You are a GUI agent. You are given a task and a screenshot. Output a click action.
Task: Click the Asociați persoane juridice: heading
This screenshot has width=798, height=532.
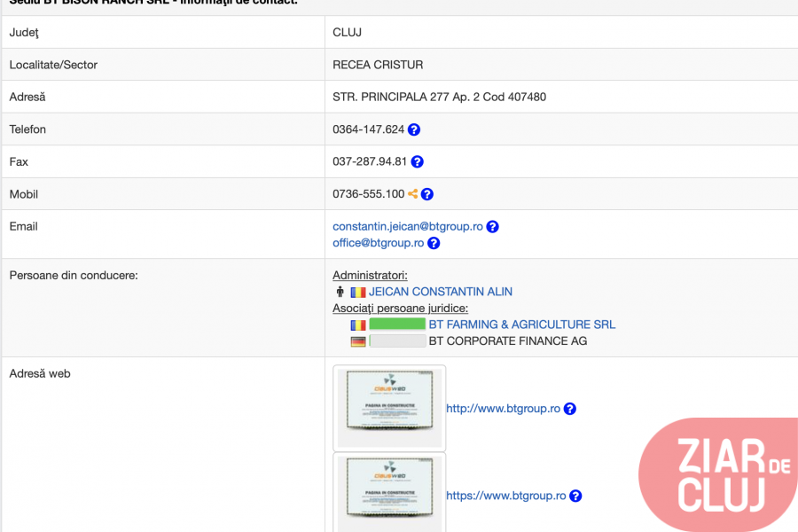[400, 308]
